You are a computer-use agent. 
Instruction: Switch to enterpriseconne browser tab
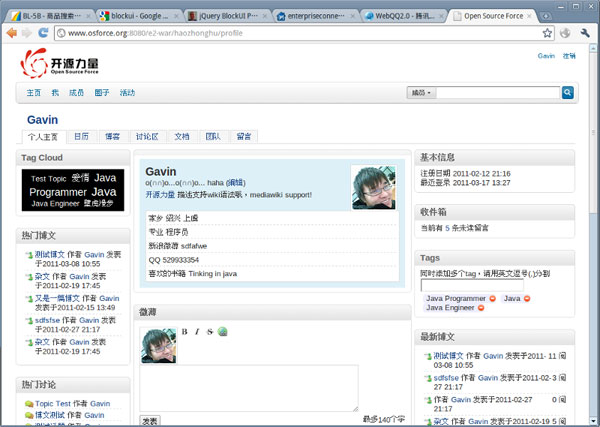[315, 16]
